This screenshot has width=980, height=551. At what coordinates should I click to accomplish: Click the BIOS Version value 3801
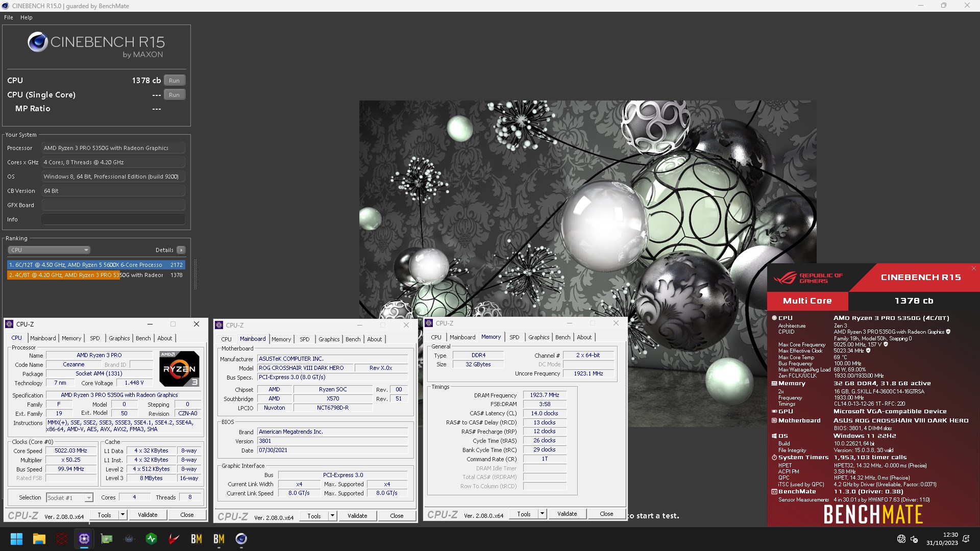333,441
